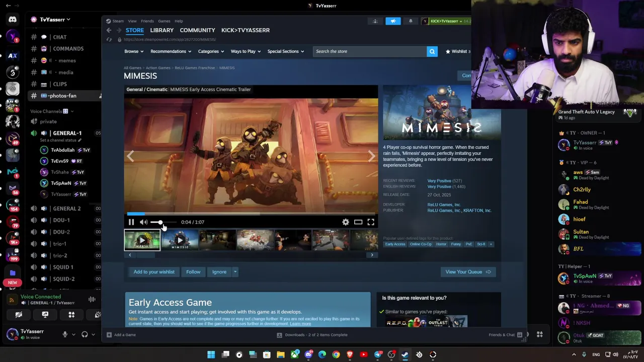Open the Ignore options dropdown arrow

tap(235, 272)
